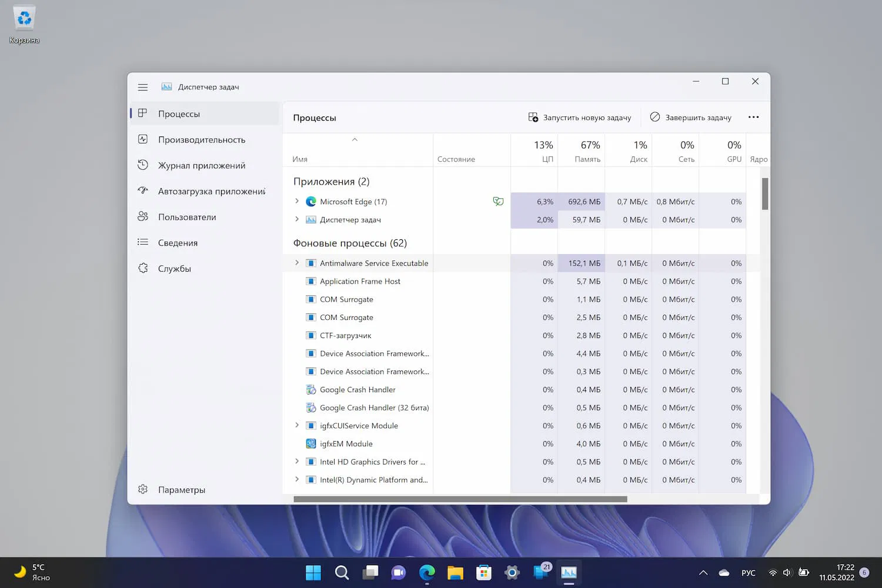Click the three-dot more options button
The width and height of the screenshot is (882, 588).
[x=753, y=117]
